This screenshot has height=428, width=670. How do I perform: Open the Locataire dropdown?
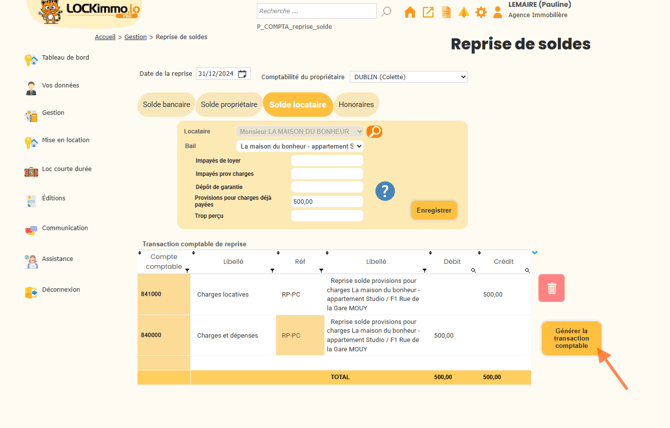click(300, 132)
